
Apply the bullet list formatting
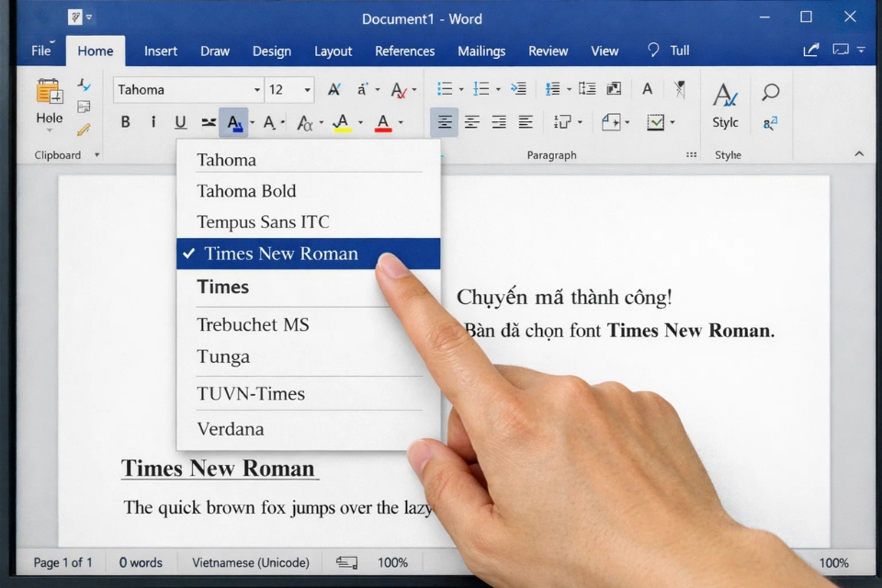pyautogui.click(x=446, y=89)
